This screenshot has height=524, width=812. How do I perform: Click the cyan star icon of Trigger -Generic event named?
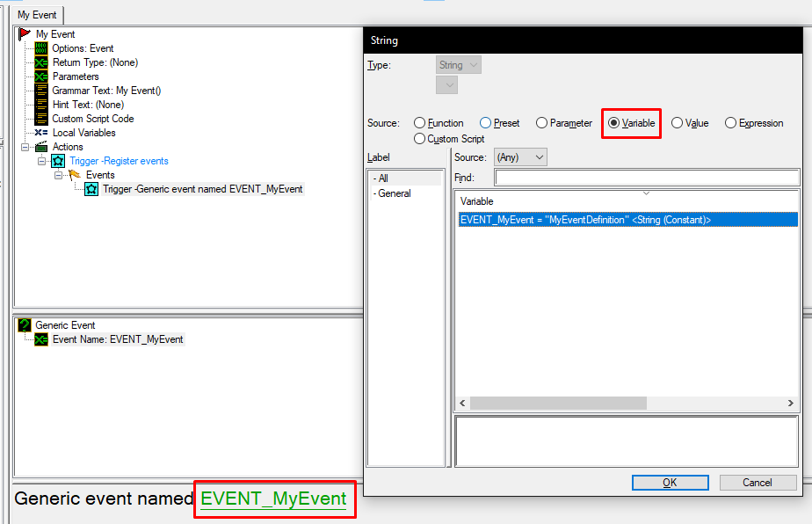click(x=91, y=189)
